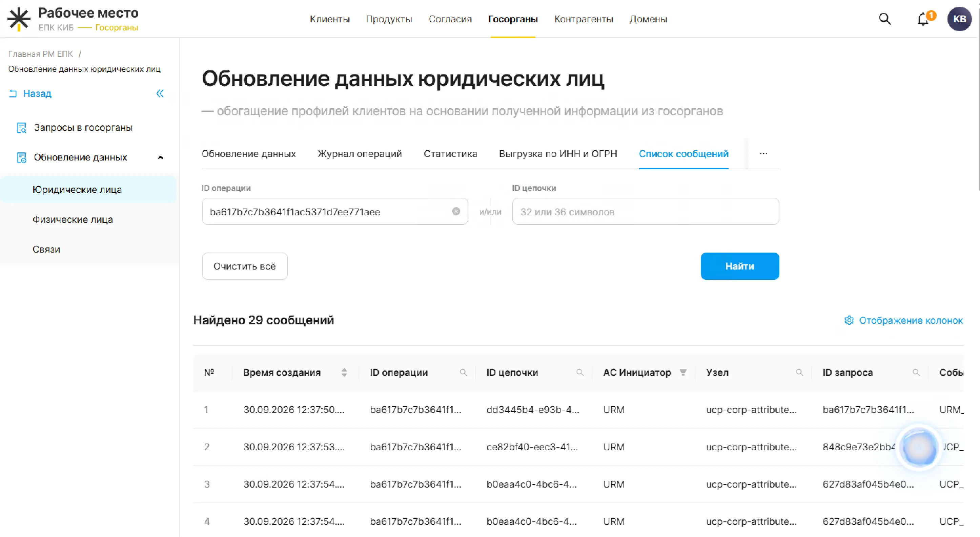Switch to the Статистика tab
Viewport: 980px width, 537px height.
coord(450,154)
